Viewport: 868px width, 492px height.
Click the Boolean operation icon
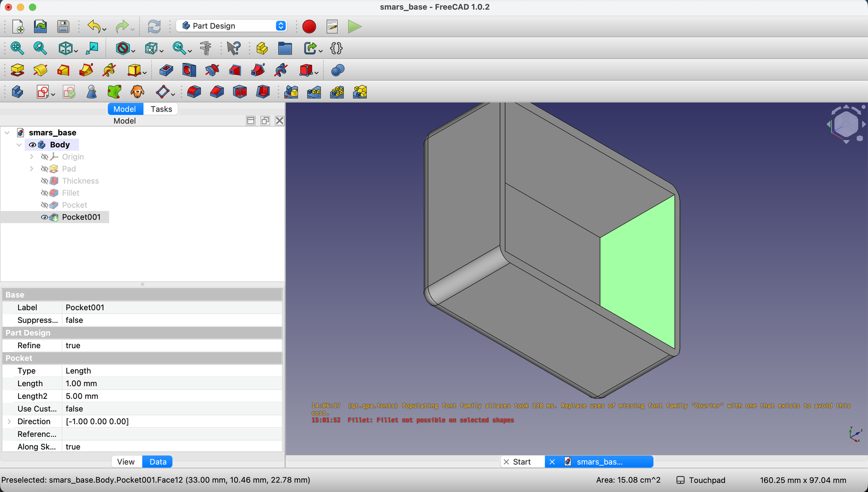pyautogui.click(x=338, y=70)
